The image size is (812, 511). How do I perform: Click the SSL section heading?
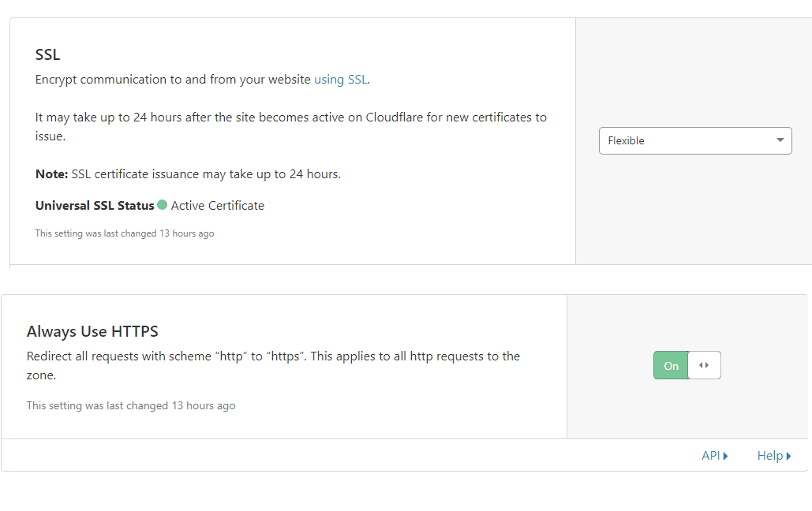[47, 54]
